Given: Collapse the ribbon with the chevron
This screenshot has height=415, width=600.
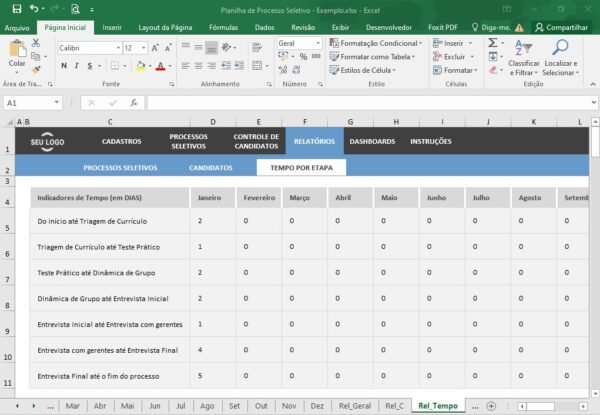Looking at the screenshot, I should coord(593,84).
